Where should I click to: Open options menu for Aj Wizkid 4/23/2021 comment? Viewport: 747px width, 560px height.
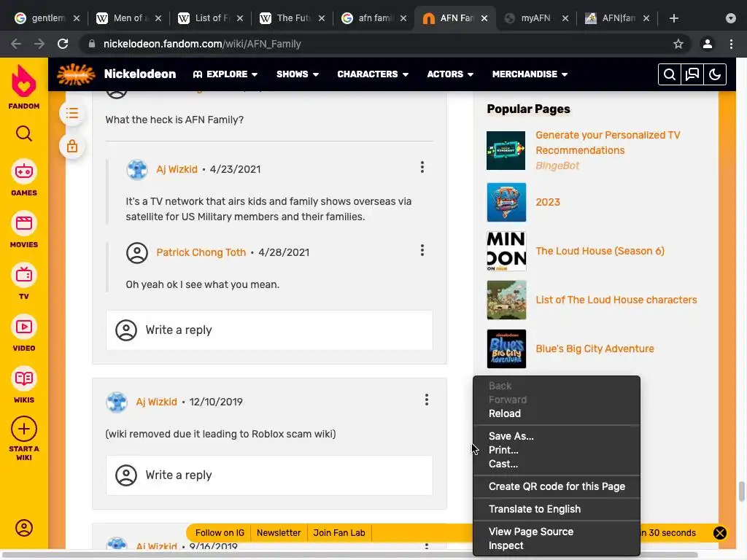tap(422, 167)
